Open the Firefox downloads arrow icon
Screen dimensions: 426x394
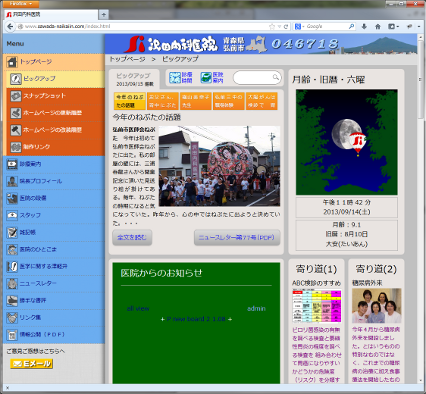(x=364, y=26)
